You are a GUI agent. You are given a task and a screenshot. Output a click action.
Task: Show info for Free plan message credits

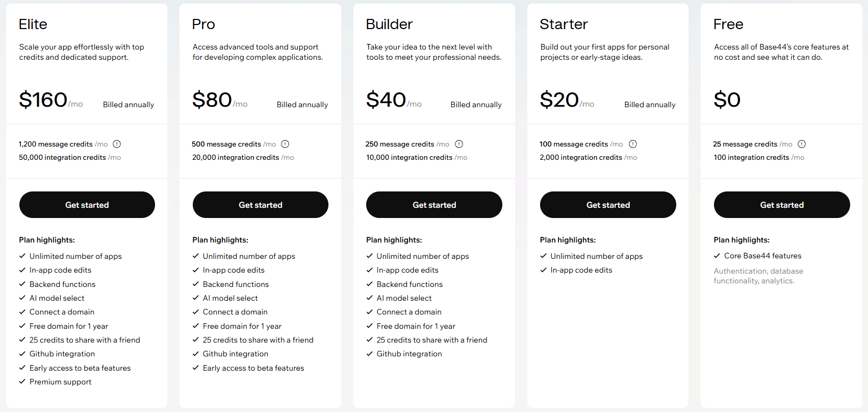tap(802, 144)
